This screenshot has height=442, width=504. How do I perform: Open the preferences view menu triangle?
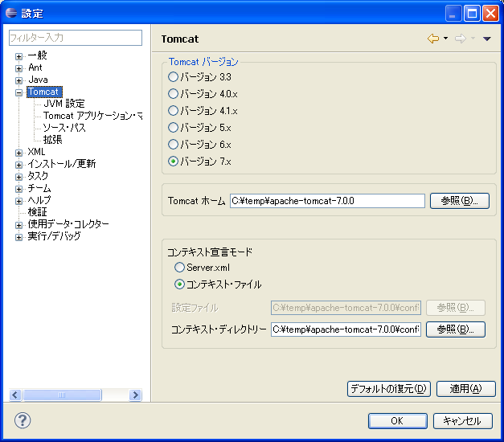coord(486,39)
